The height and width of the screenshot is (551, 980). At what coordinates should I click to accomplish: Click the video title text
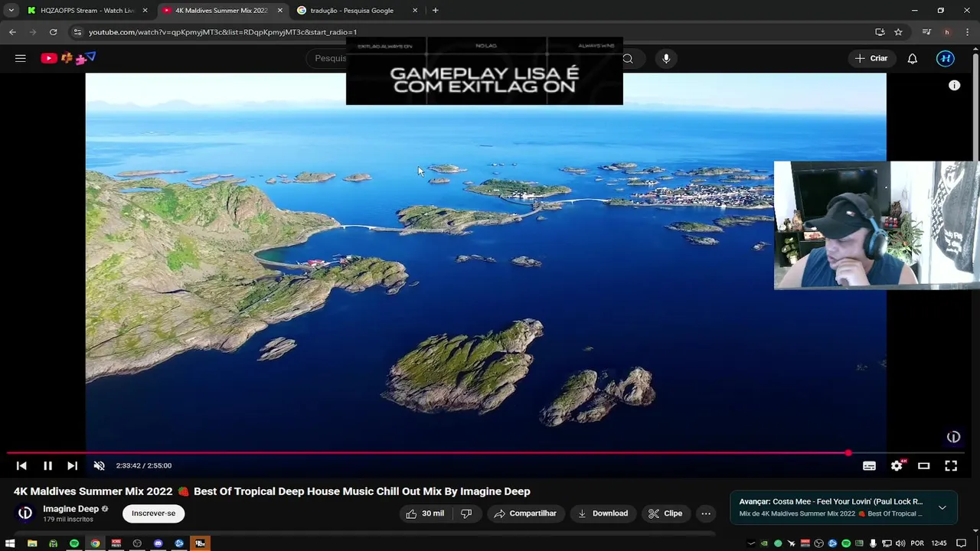coord(272,491)
